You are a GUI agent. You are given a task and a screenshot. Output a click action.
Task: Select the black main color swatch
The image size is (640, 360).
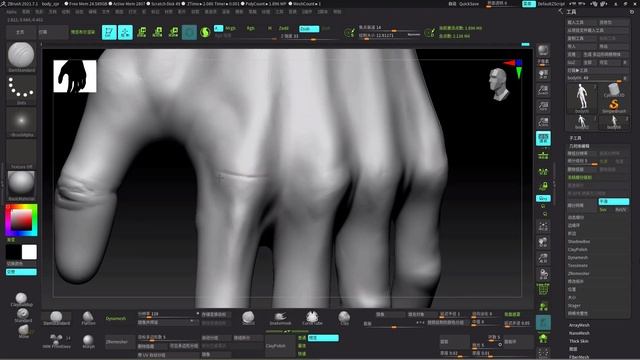pos(13,252)
